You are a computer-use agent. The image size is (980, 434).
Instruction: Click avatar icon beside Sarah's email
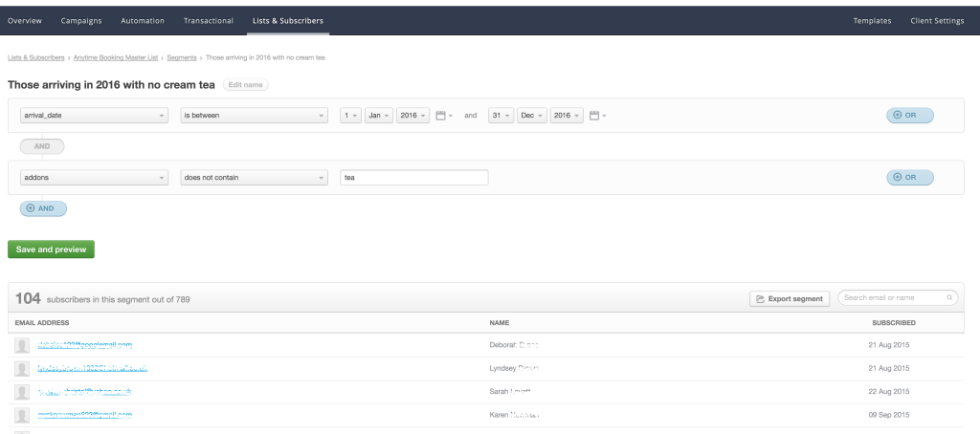[x=22, y=392]
